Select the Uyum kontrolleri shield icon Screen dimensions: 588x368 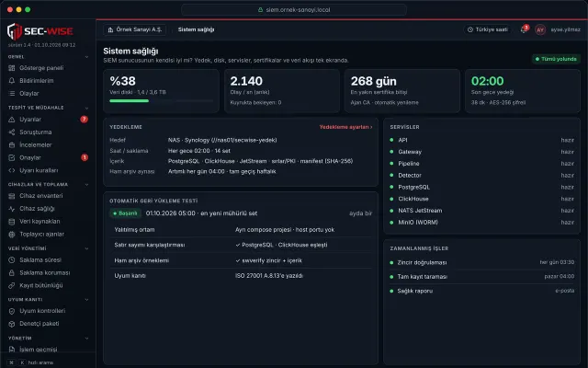click(12, 311)
